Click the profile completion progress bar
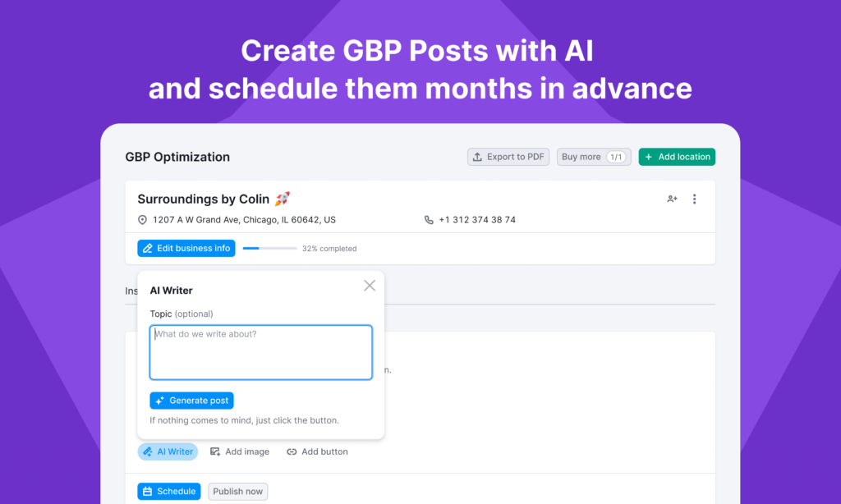 (x=269, y=248)
